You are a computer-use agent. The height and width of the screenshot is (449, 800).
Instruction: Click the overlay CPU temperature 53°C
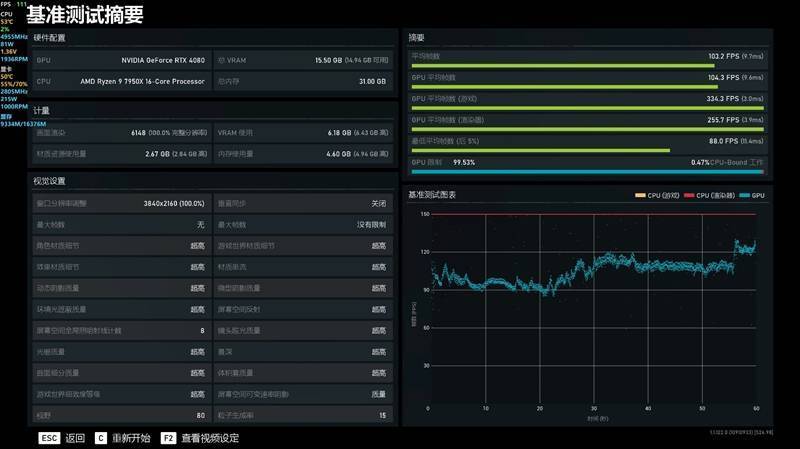(7, 22)
